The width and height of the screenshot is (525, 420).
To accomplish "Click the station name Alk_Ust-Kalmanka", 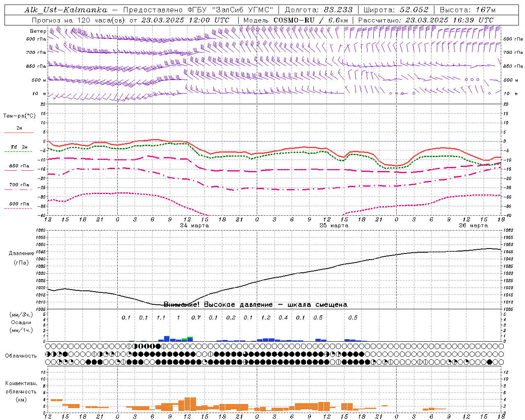I will (66, 10).
